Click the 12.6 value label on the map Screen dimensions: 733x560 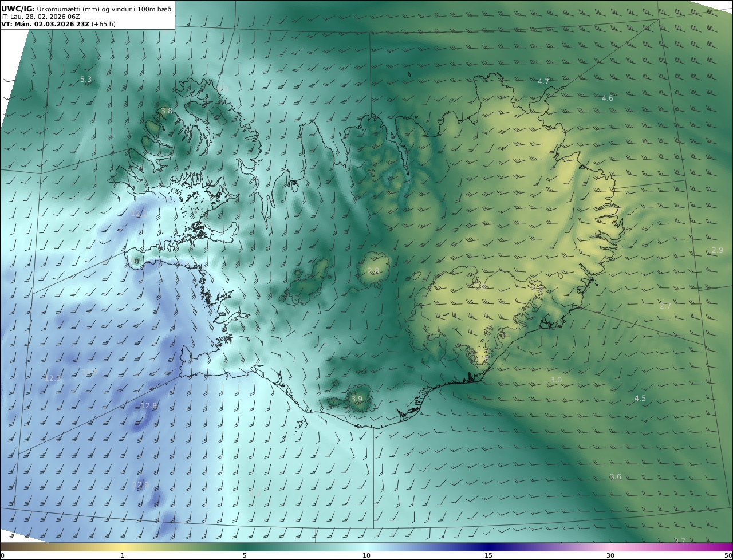point(141,485)
